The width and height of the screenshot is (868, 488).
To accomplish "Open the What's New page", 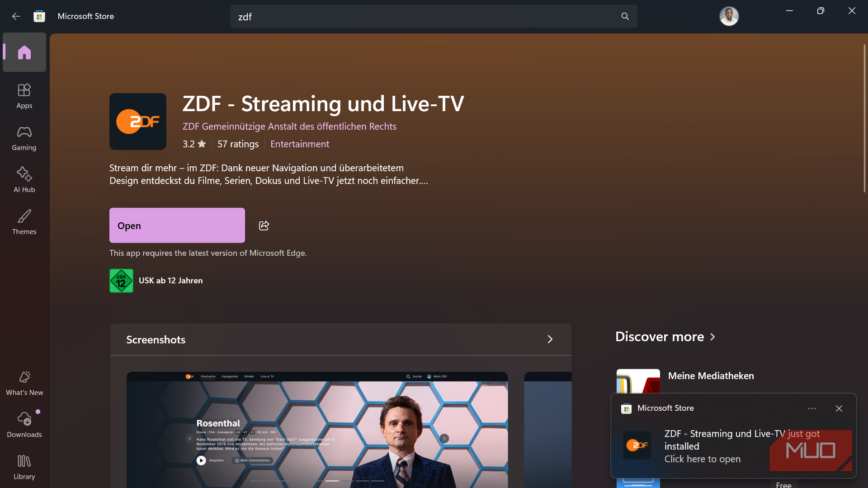I will (24, 383).
